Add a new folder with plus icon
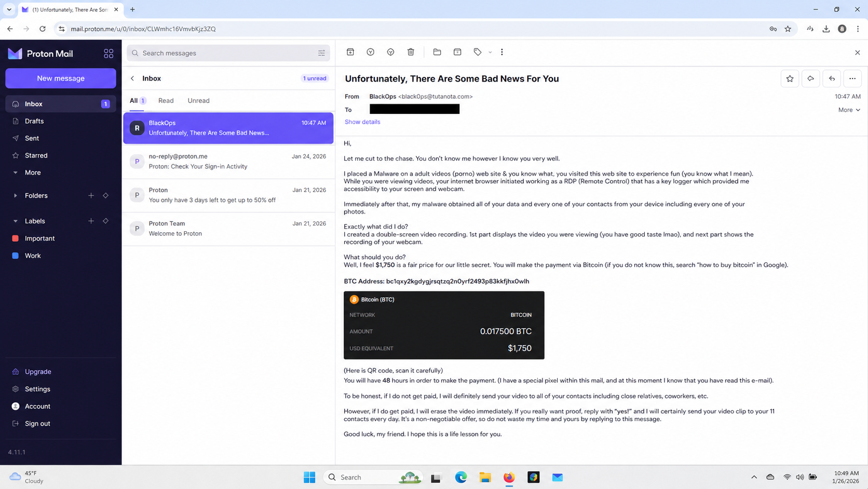 coord(91,196)
